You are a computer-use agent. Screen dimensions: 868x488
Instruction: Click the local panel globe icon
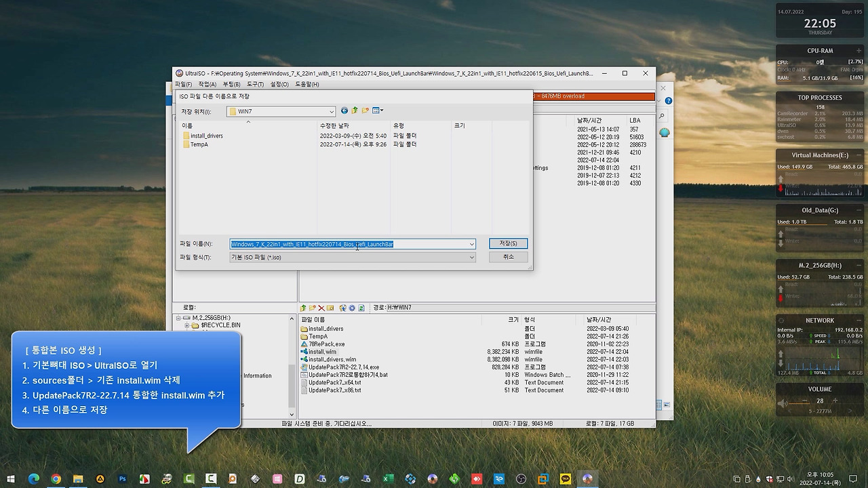(x=343, y=308)
